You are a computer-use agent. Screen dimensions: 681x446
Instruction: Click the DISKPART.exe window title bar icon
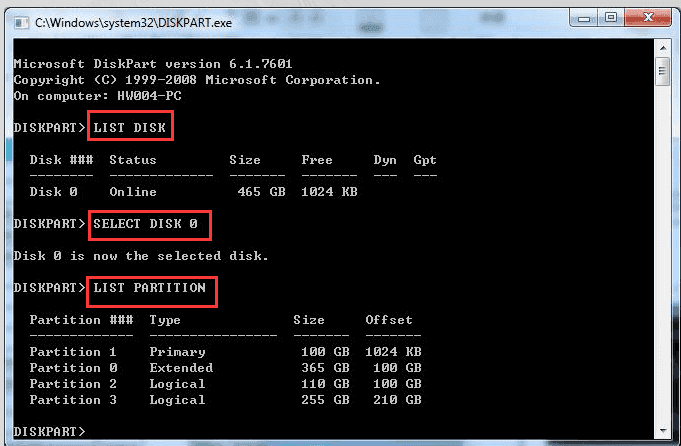[21, 22]
